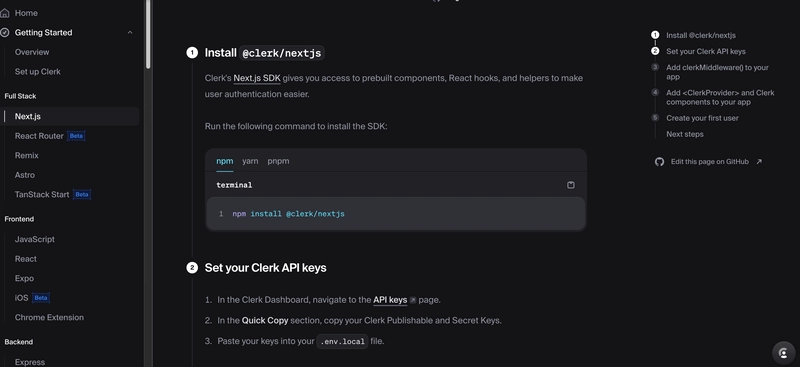The image size is (800, 367).
Task: Click the Home house icon
Action: (x=5, y=13)
